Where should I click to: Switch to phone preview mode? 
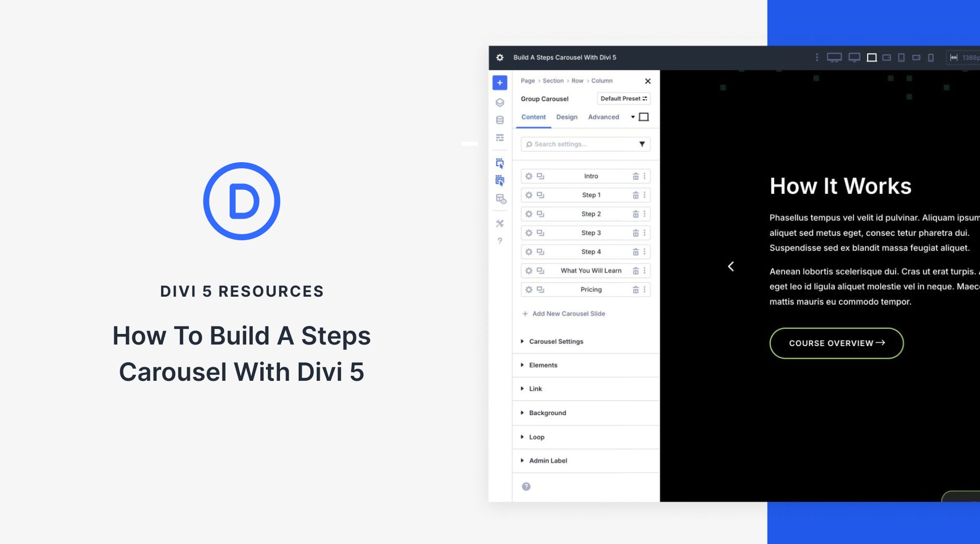coord(931,57)
